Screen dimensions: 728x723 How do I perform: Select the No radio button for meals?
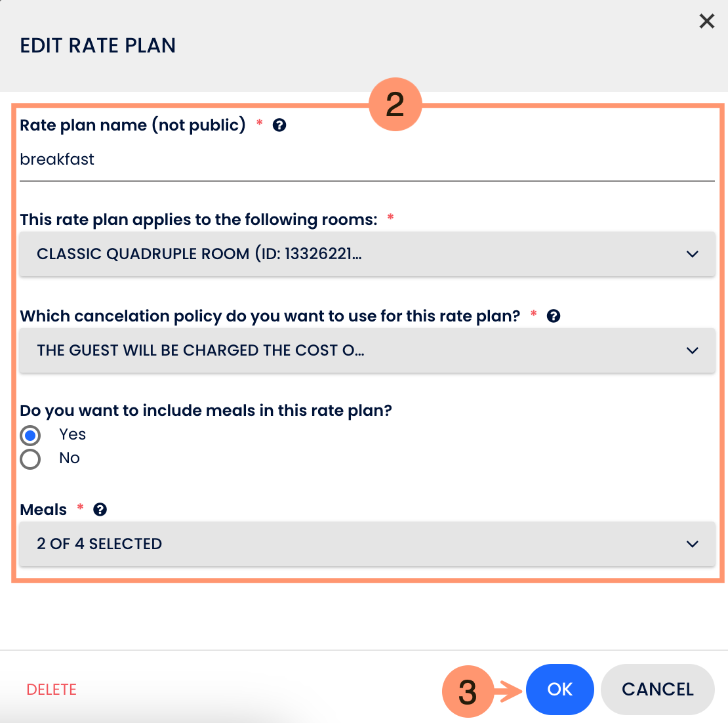point(30,459)
